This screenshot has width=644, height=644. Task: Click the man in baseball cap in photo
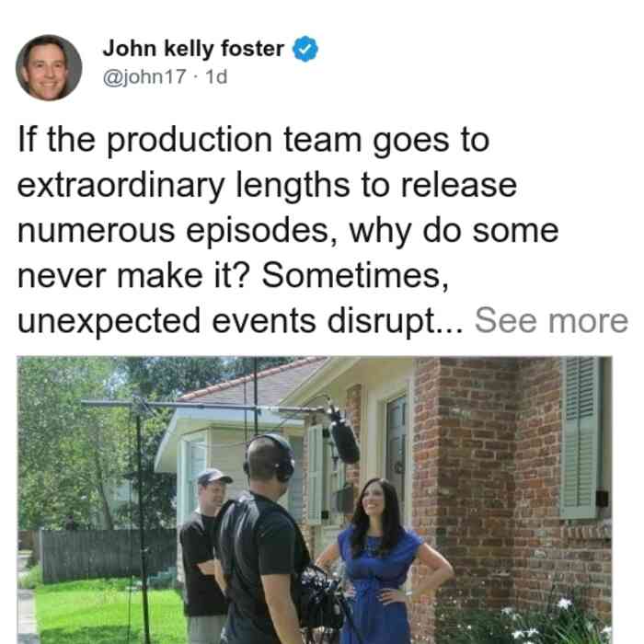[202, 555]
